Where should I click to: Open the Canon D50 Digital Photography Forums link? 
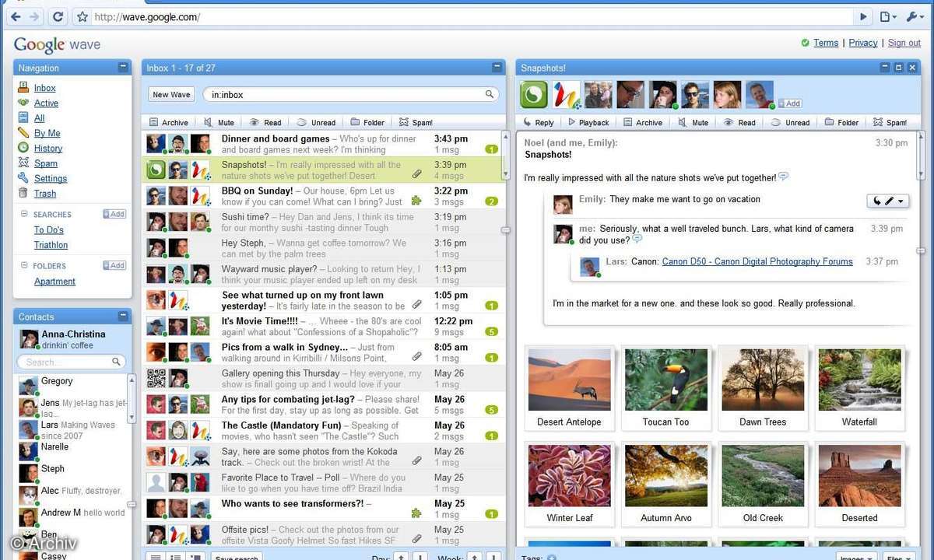[757, 261]
